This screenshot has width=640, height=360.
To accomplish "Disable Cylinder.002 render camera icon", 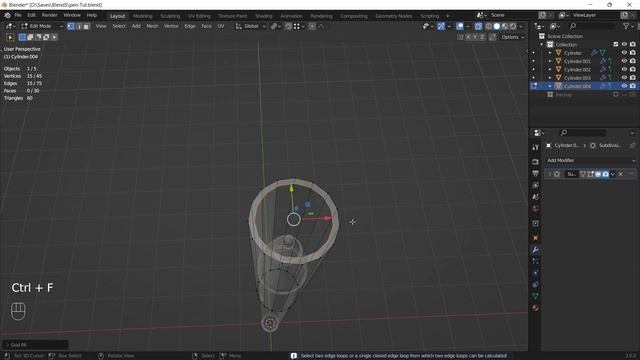I will (633, 69).
